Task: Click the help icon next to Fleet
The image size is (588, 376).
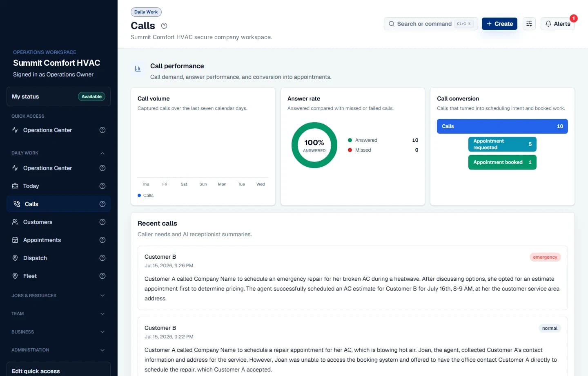Action: click(x=102, y=276)
